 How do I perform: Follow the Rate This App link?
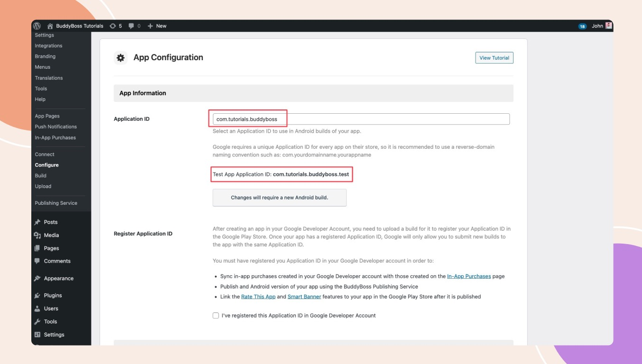coord(258,297)
